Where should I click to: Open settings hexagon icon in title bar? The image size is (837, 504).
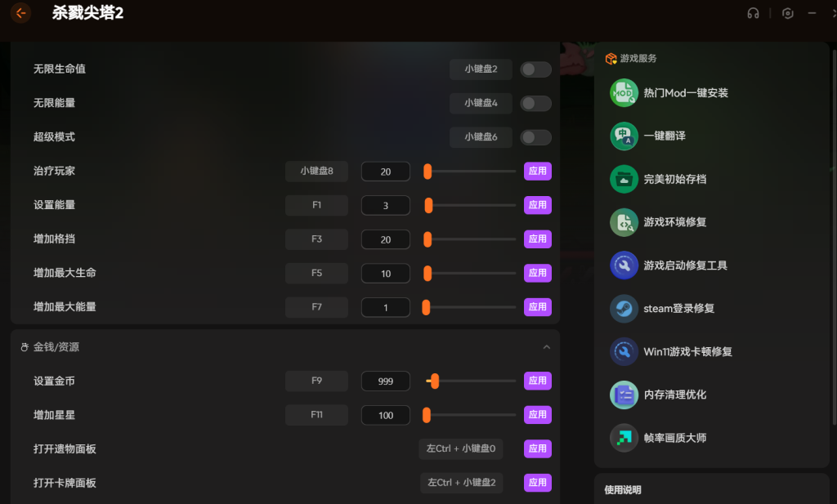click(x=787, y=13)
